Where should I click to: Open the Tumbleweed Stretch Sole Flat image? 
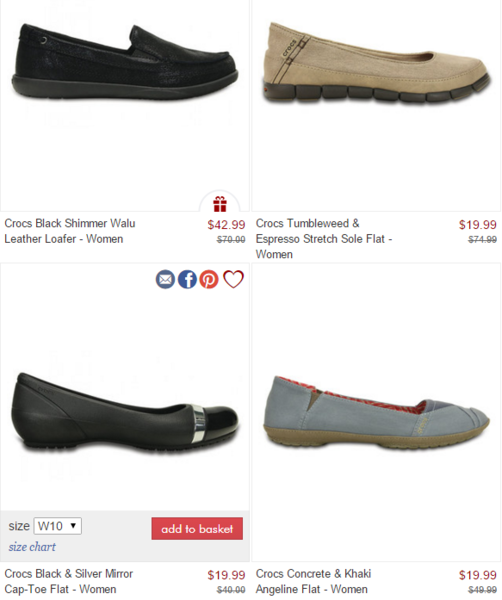(376, 63)
